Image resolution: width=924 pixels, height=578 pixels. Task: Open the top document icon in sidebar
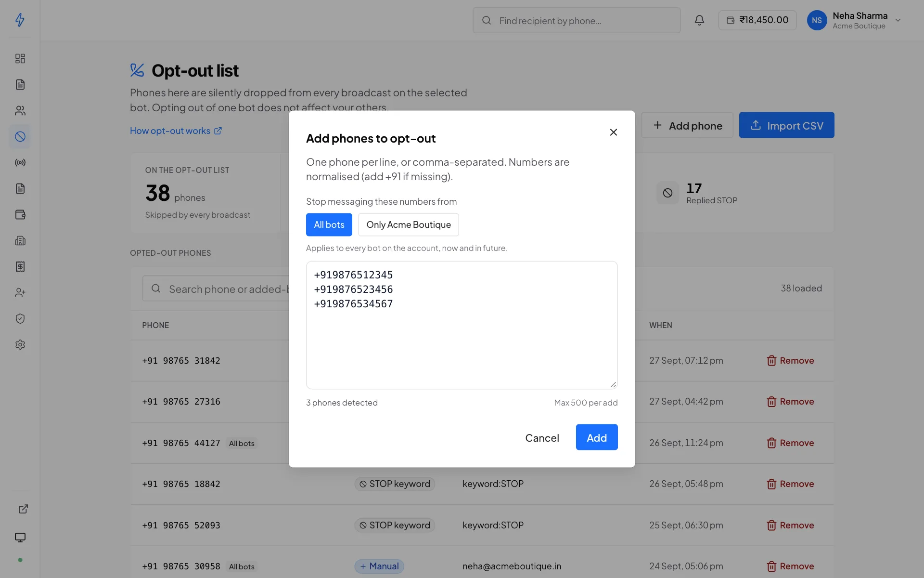pyautogui.click(x=20, y=85)
